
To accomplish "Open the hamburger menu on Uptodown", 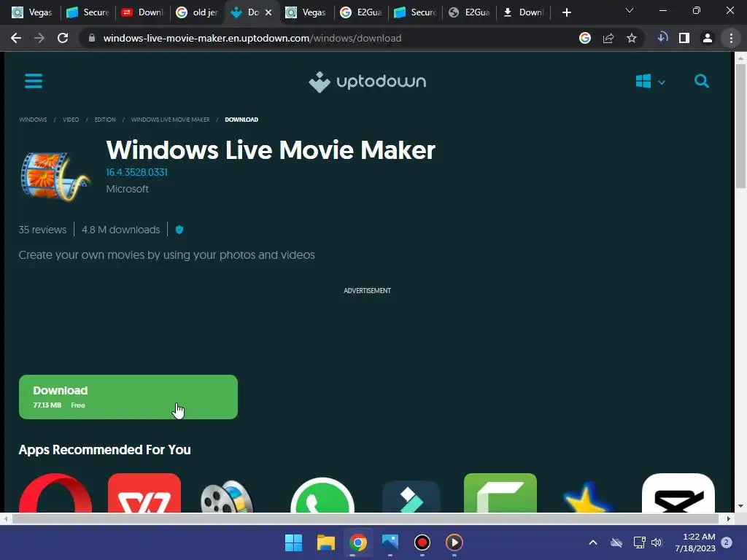I will (x=34, y=81).
